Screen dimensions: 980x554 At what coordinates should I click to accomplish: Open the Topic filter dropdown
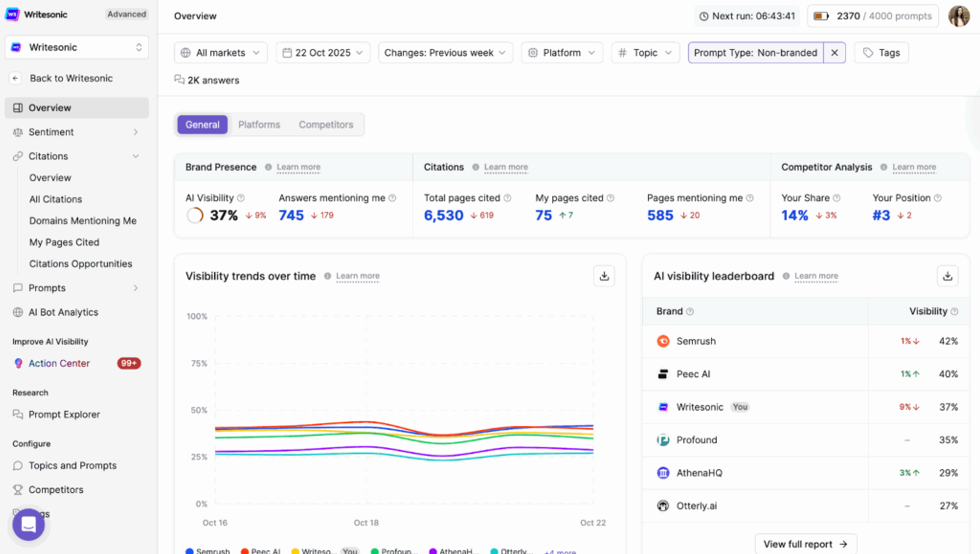[645, 53]
